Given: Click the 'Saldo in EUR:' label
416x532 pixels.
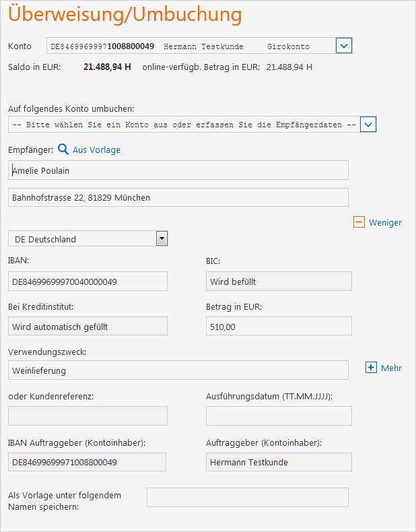Looking at the screenshot, I should point(34,67).
